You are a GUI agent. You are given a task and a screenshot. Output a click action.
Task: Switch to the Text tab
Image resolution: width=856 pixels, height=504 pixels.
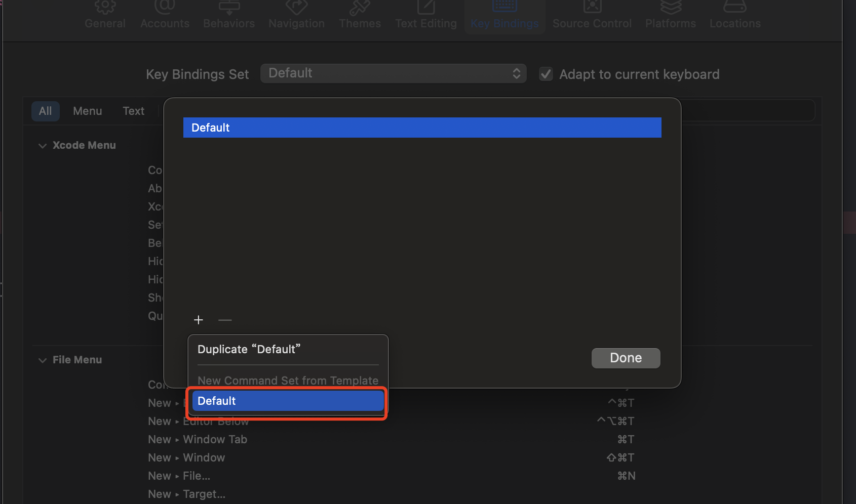click(x=133, y=111)
